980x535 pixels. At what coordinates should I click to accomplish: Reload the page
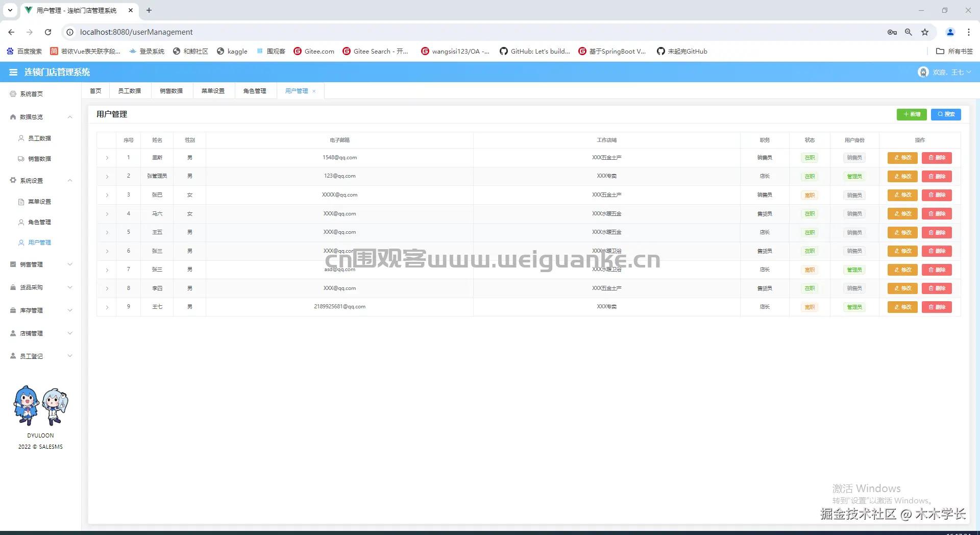click(x=48, y=32)
